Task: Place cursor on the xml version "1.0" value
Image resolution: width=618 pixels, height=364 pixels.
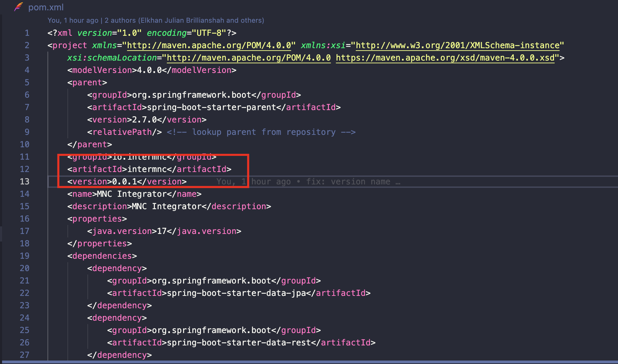Action: [x=129, y=33]
